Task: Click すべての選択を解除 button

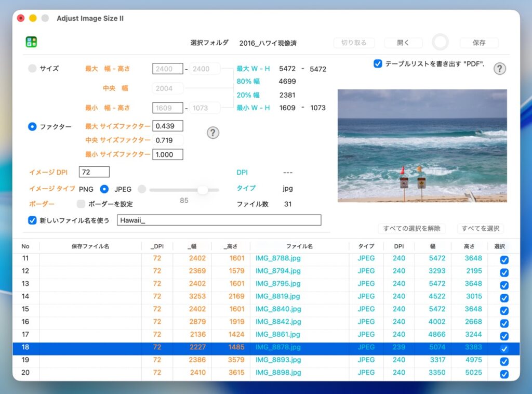Action: 411,228
